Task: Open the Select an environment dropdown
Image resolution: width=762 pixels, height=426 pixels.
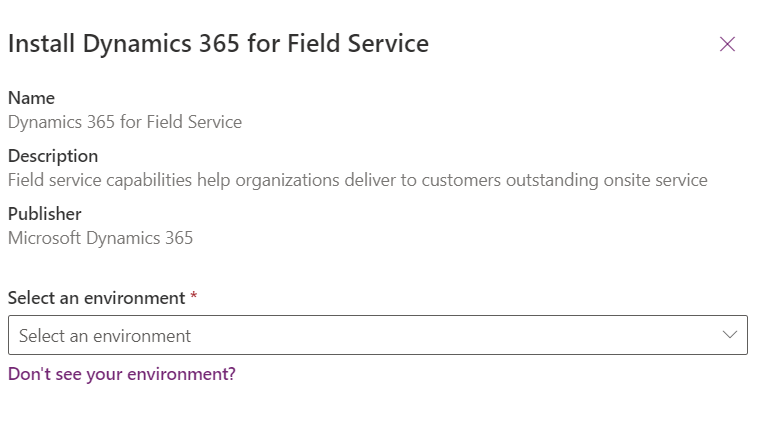Action: [x=377, y=336]
